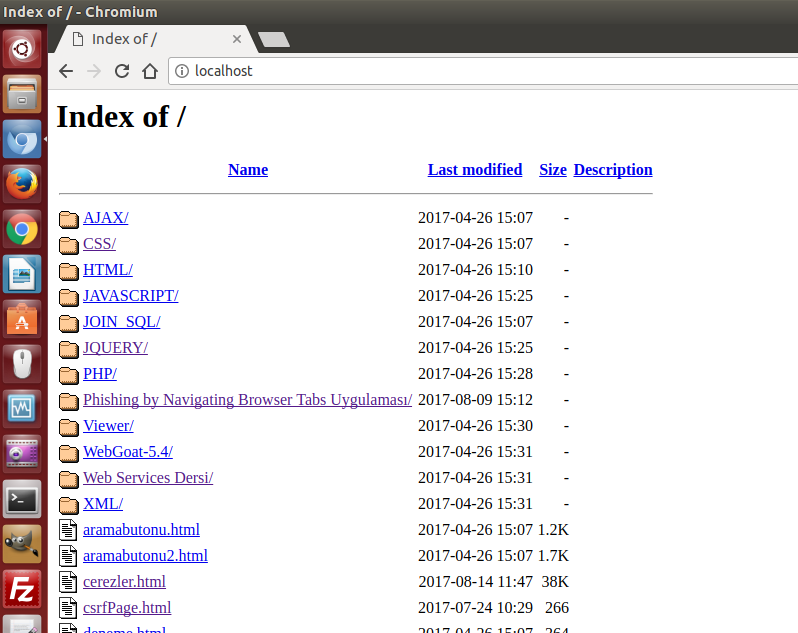Click the Chromium icon in the dock
This screenshot has width=798, height=633.
coord(22,139)
